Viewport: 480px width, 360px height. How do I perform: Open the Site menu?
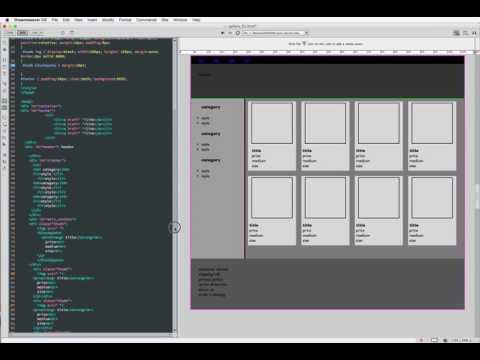165,20
